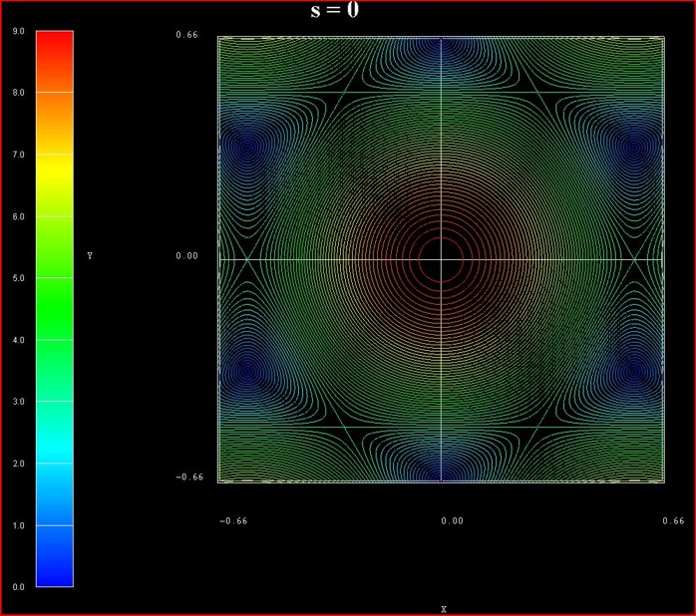696x616 pixels.
Task: Click the plot title "s = 0"
Action: [334, 11]
